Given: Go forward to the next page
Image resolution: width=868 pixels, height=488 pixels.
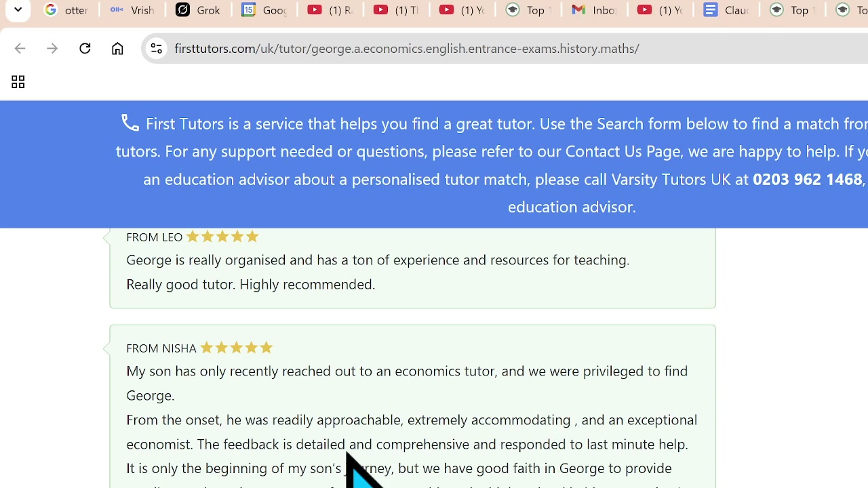Looking at the screenshot, I should pyautogui.click(x=52, y=49).
